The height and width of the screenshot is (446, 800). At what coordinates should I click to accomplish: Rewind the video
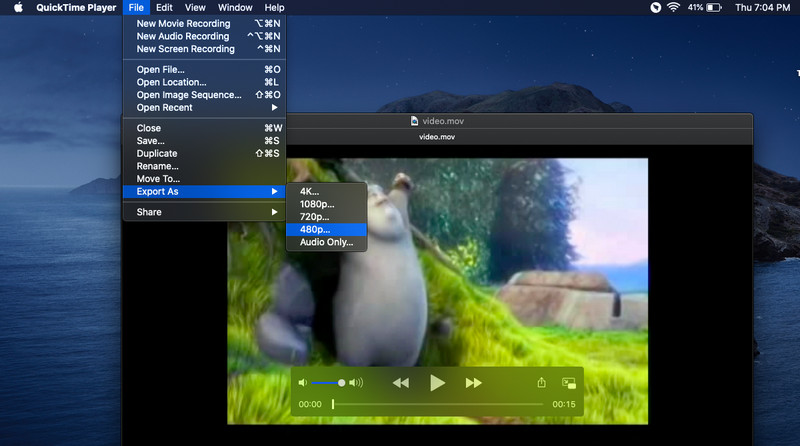click(x=401, y=383)
